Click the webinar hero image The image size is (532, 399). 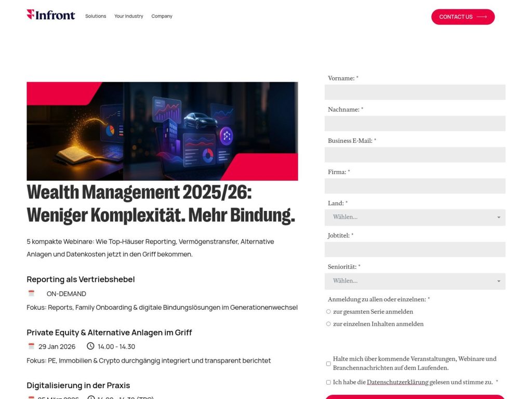pyautogui.click(x=162, y=130)
